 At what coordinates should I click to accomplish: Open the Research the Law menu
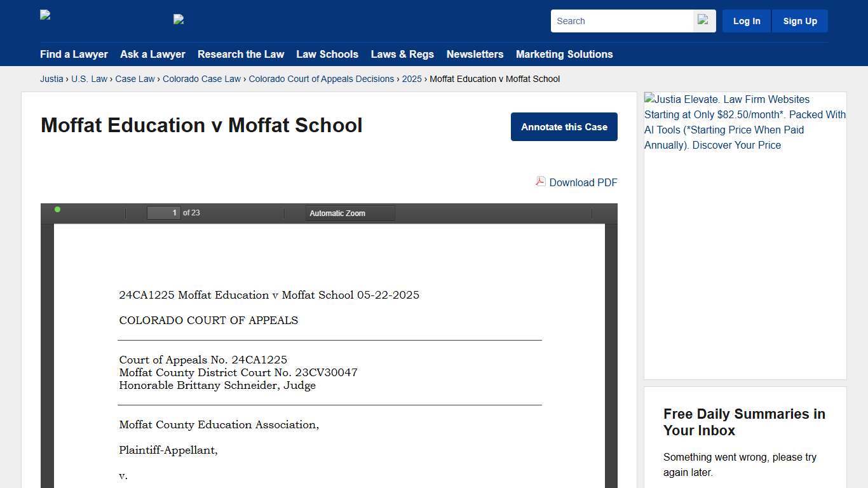(x=241, y=54)
